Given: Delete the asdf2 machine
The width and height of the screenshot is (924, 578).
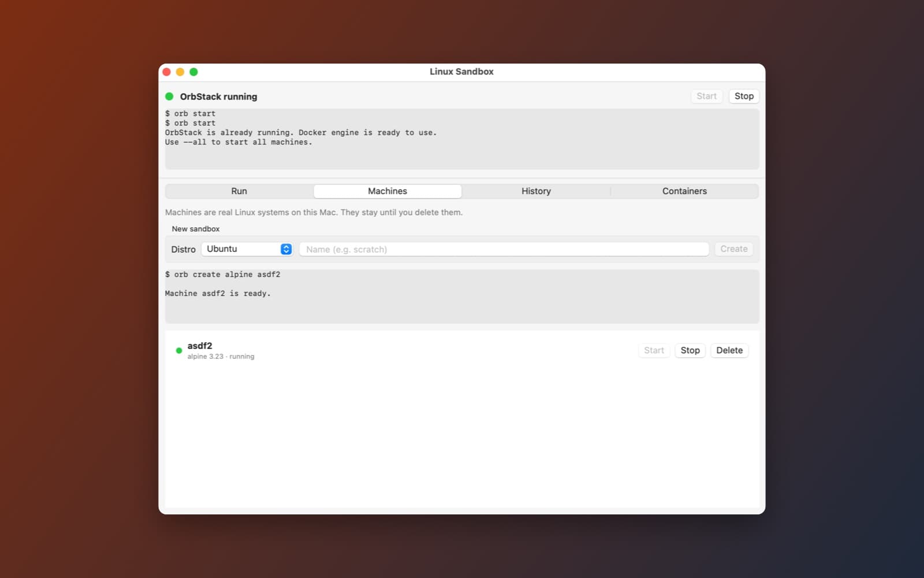Looking at the screenshot, I should 729,350.
